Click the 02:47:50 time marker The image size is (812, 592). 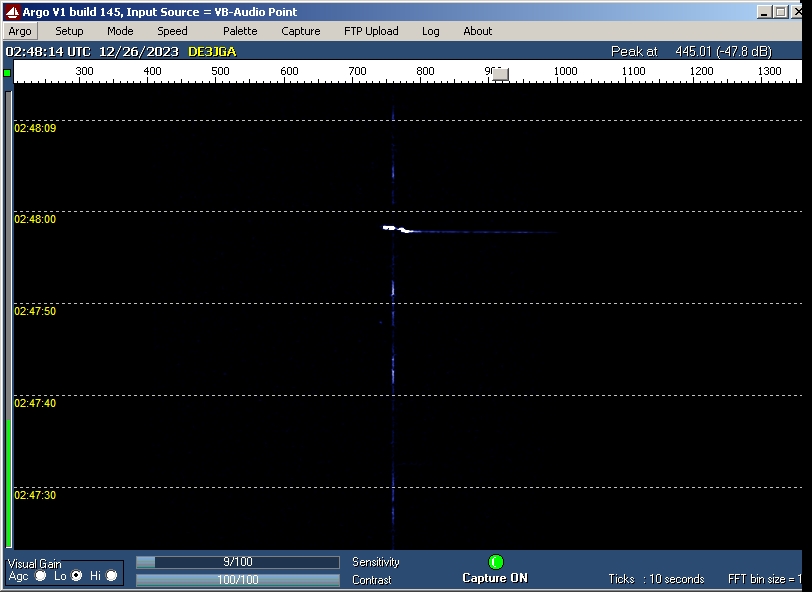point(35,311)
